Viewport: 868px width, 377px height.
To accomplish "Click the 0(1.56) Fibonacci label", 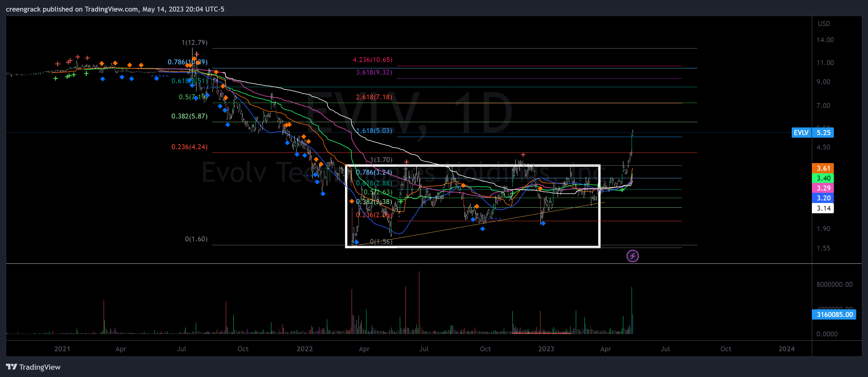I will click(x=381, y=241).
